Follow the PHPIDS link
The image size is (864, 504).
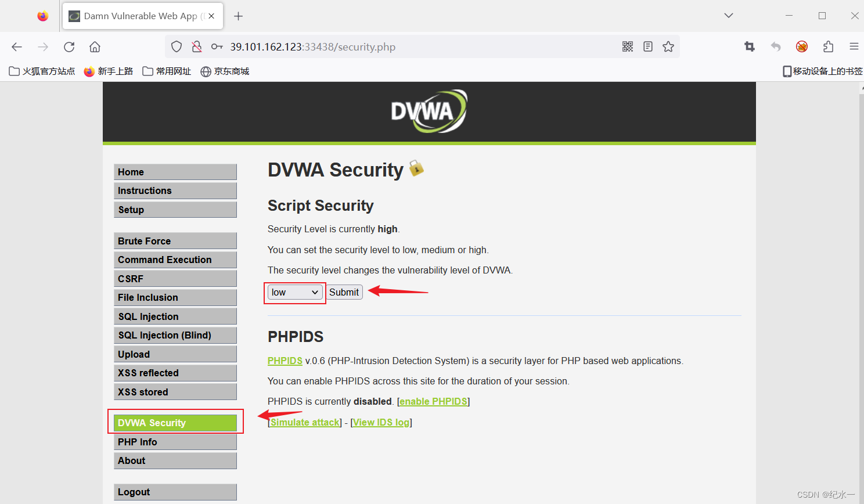(285, 361)
